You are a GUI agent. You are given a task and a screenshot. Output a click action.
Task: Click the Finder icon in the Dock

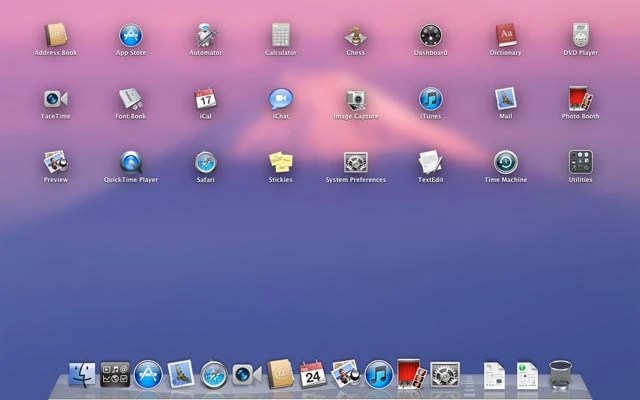(x=82, y=375)
